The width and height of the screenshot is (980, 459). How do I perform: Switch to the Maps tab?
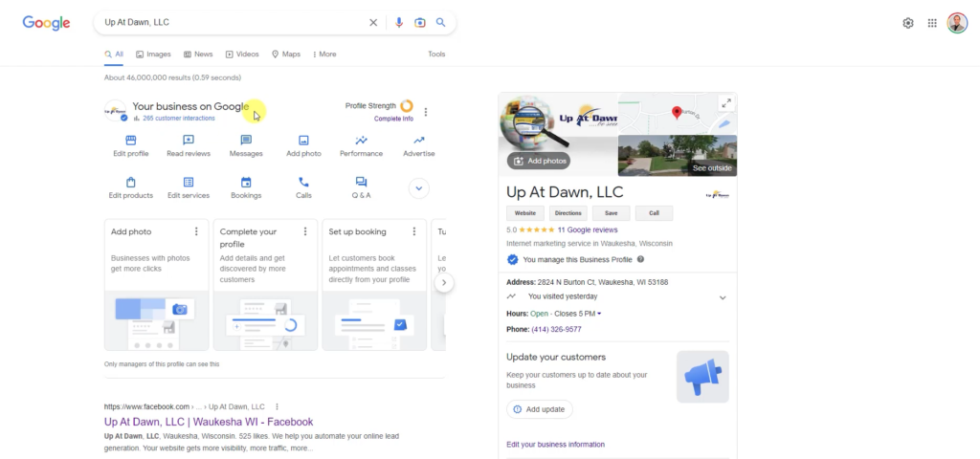[x=285, y=55]
